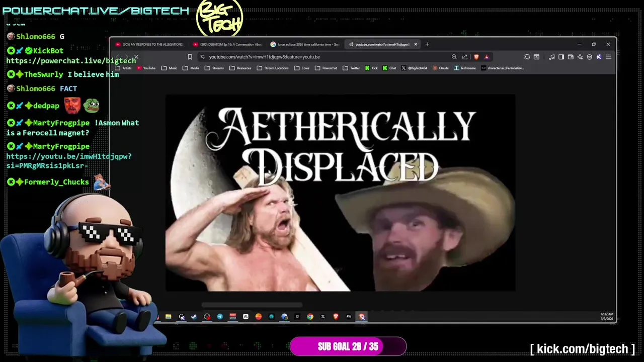Image resolution: width=644 pixels, height=362 pixels.
Task: Open Telegram from the taskbar
Action: coord(220,317)
